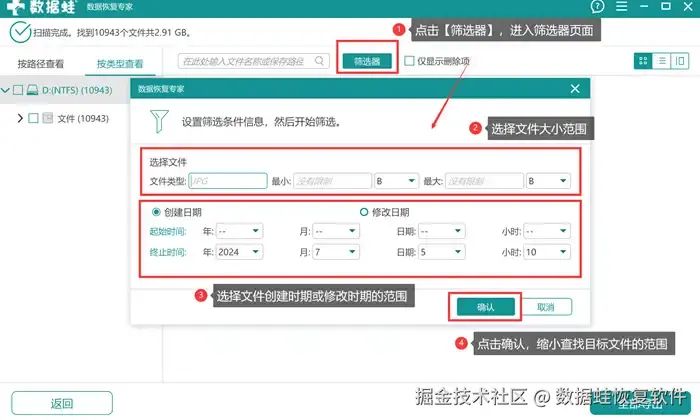This screenshot has width=700, height=420.
Task: Click the maximum size input field
Action: coord(484,181)
